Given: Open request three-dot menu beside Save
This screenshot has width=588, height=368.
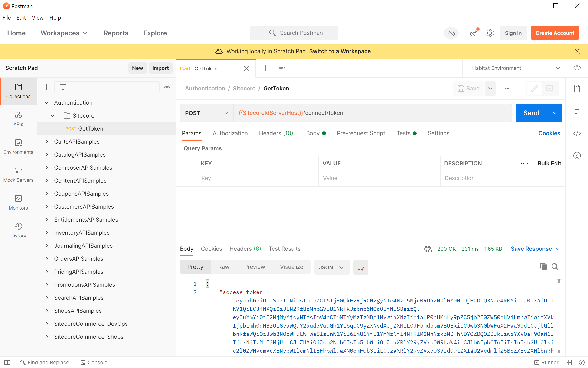Looking at the screenshot, I should click(507, 88).
